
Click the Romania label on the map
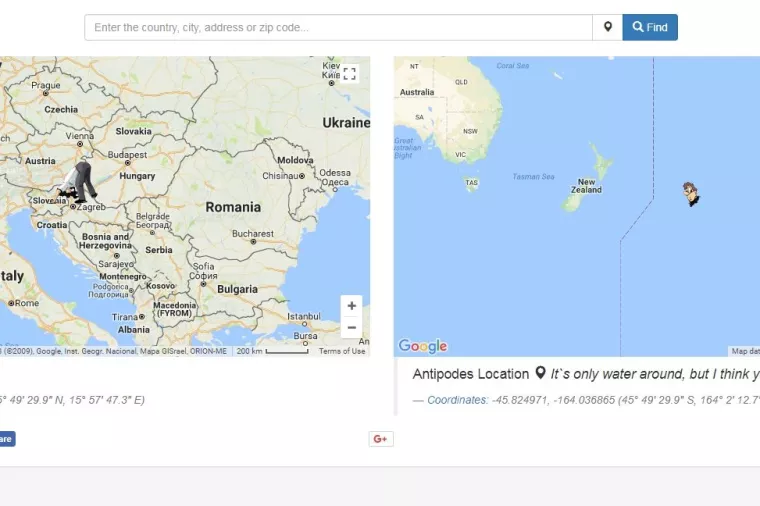(233, 207)
